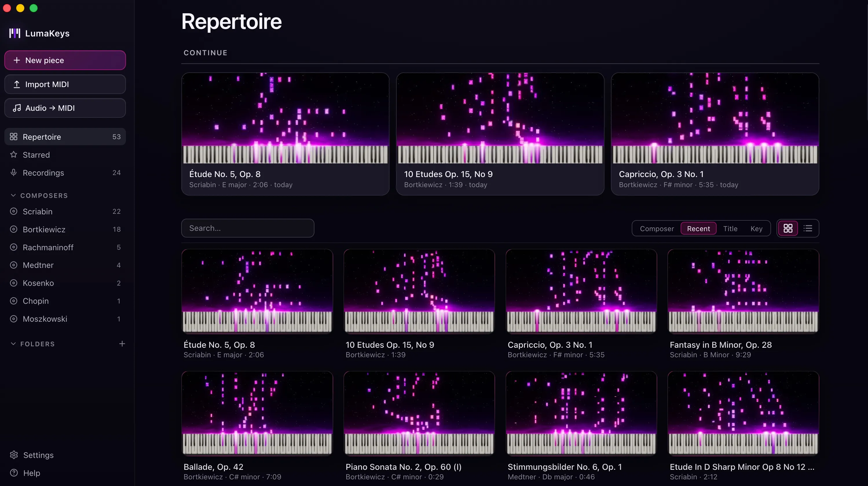Screen dimensions: 868x486
Task: Open the Starred sidebar item
Action: click(65, 154)
